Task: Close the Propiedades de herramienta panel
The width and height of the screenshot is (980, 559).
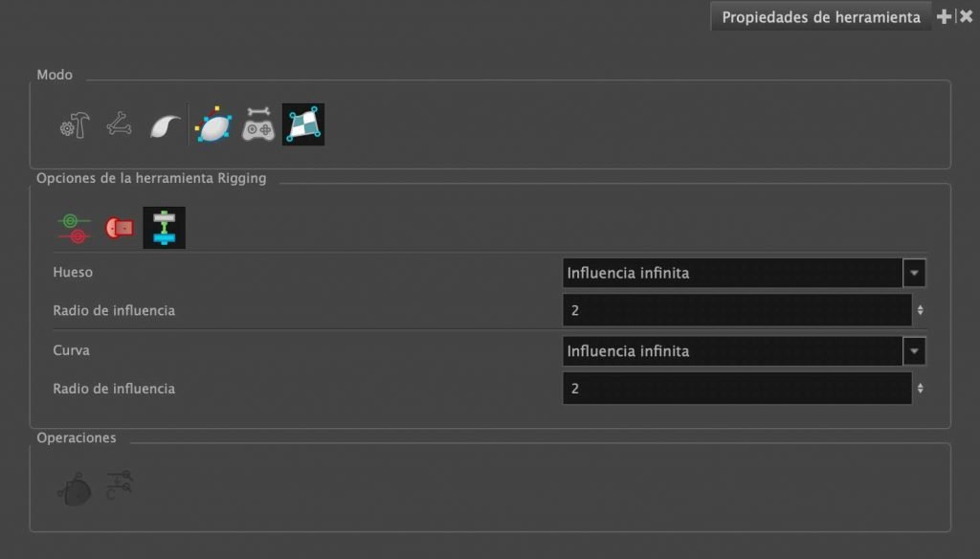Action: click(x=967, y=17)
